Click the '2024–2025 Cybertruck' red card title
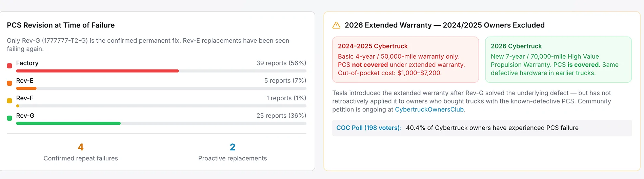Image resolution: width=644 pixels, height=179 pixels. (x=373, y=46)
